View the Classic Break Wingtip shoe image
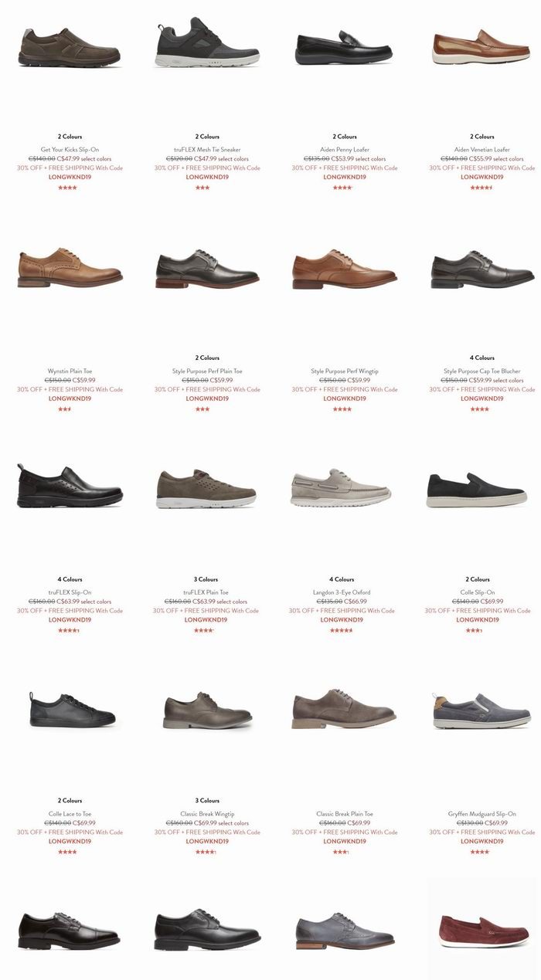Image resolution: width=541 pixels, height=980 pixels. click(207, 710)
